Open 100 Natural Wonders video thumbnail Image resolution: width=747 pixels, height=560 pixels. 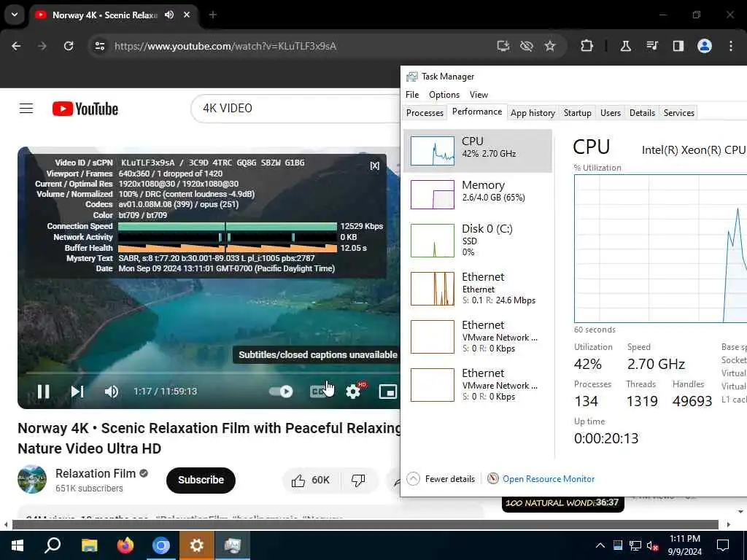(562, 505)
